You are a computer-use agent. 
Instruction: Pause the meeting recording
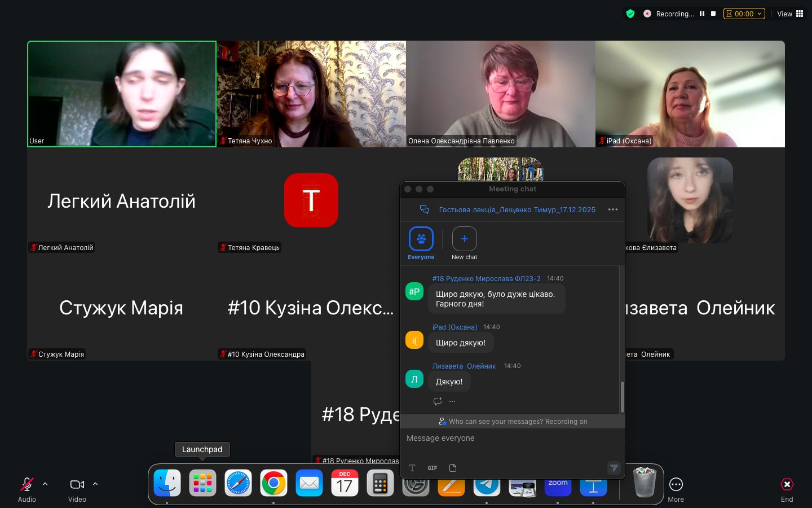(x=702, y=14)
